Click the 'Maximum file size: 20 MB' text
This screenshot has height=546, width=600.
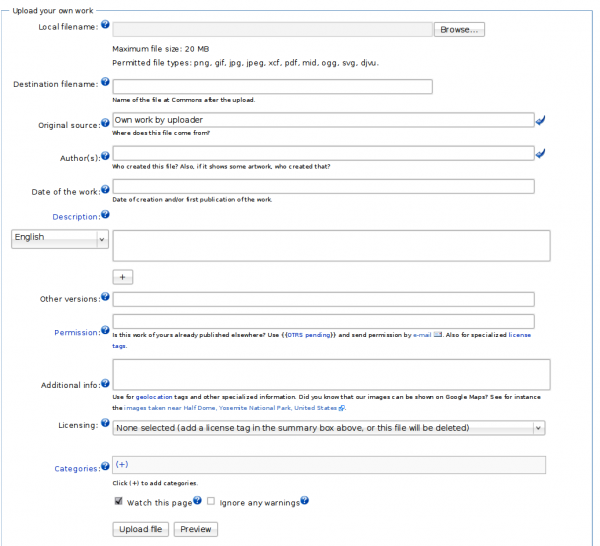[161, 49]
